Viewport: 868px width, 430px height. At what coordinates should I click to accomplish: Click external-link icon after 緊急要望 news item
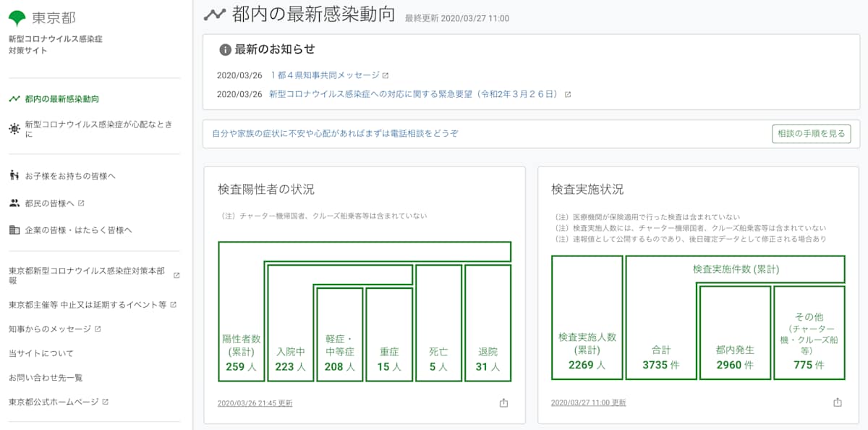point(568,94)
